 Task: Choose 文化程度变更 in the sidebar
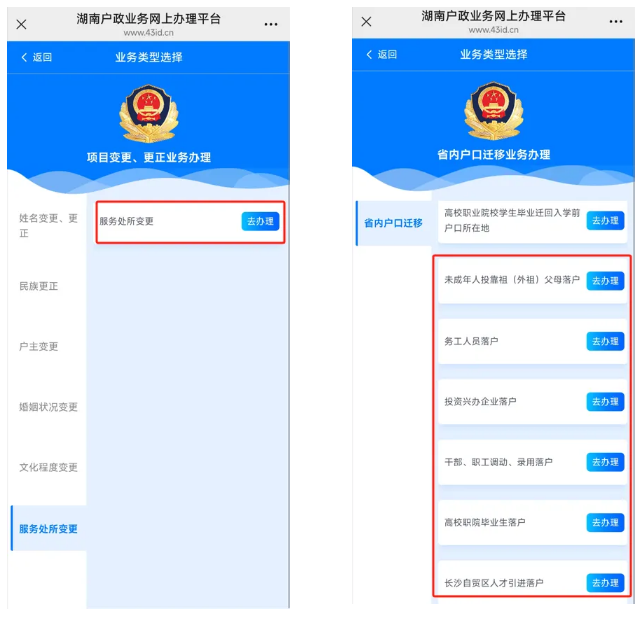(x=49, y=468)
